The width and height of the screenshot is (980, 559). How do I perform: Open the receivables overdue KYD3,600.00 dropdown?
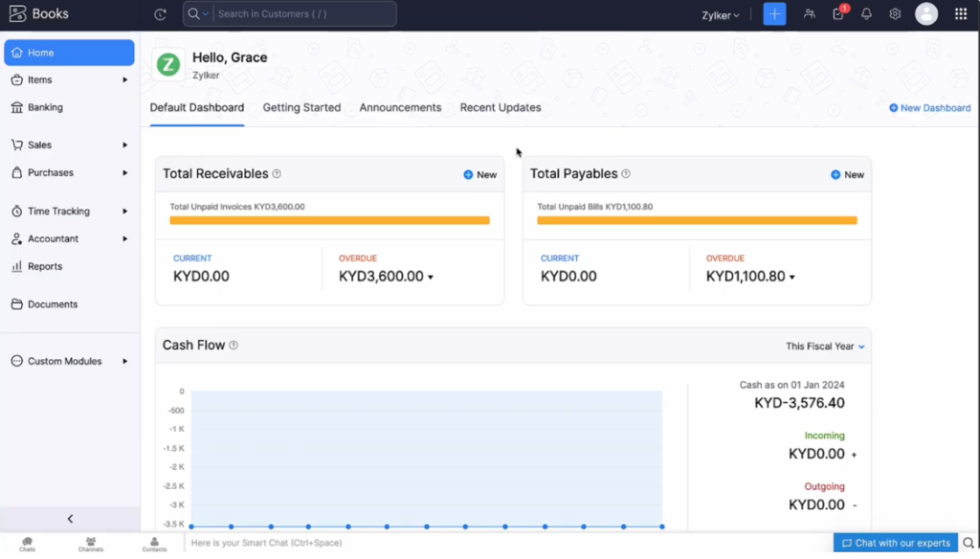[x=430, y=277]
